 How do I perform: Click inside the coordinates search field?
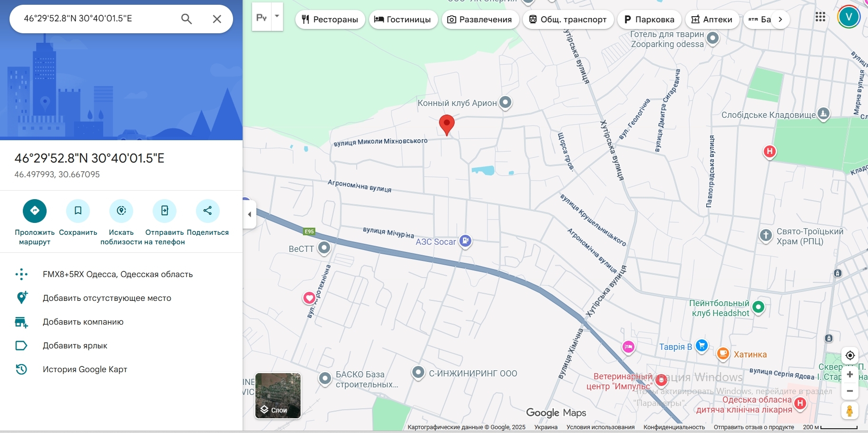click(x=95, y=19)
